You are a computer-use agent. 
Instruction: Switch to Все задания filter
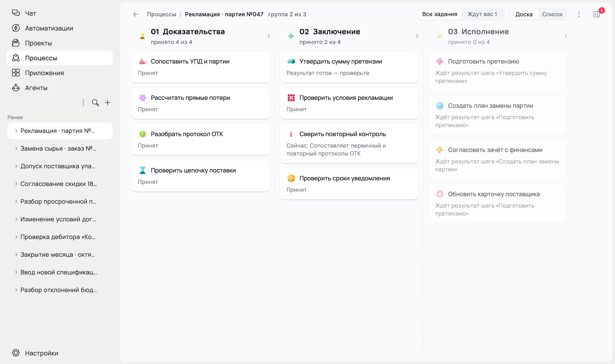[x=439, y=14]
